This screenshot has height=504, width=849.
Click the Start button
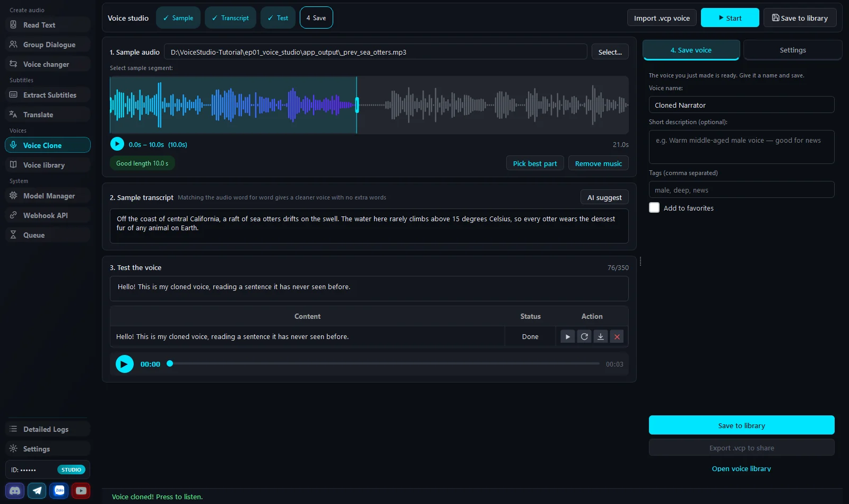click(x=730, y=18)
